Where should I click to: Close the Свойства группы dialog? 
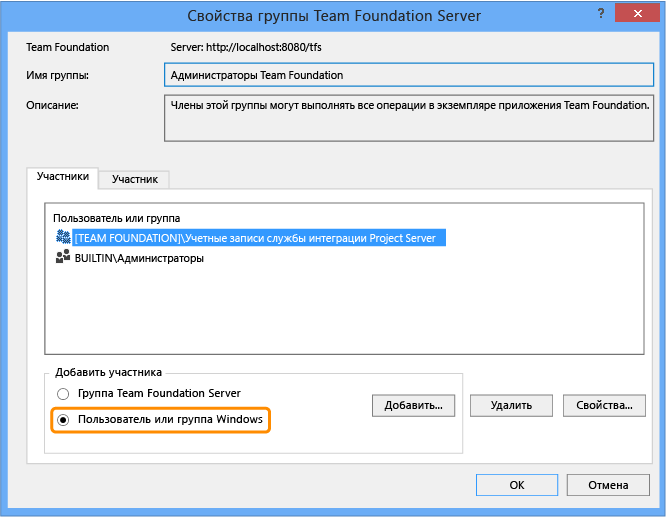(x=637, y=14)
